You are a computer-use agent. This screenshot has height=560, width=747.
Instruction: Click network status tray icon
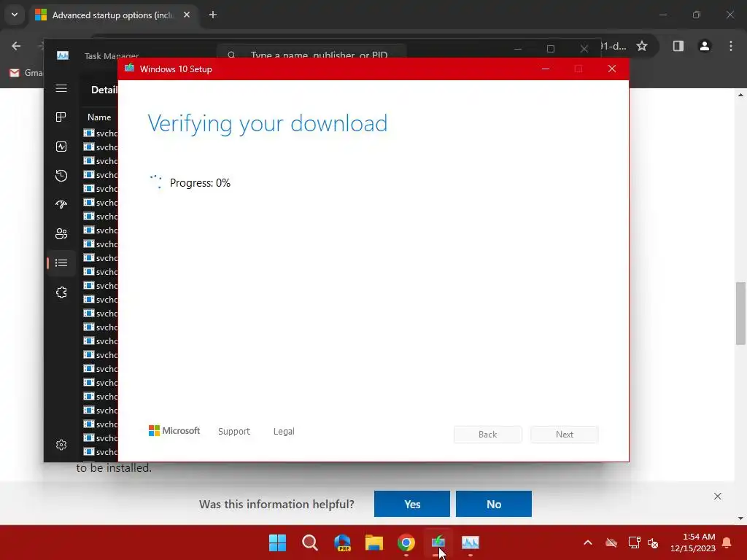point(634,542)
